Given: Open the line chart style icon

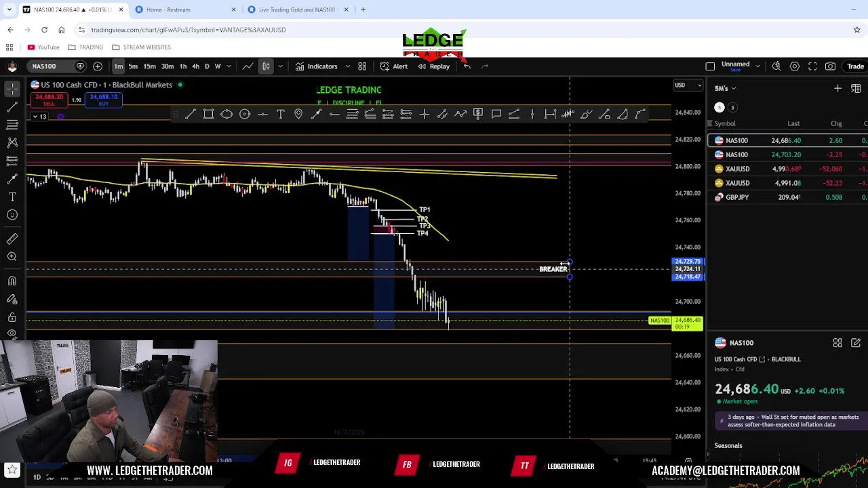Looking at the screenshot, I should point(248,66).
